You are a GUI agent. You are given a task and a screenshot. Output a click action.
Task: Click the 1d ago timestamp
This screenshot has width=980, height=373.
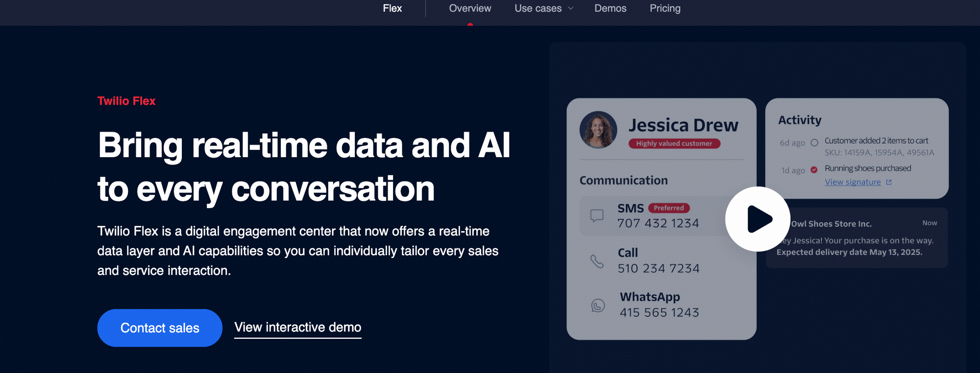click(x=793, y=170)
